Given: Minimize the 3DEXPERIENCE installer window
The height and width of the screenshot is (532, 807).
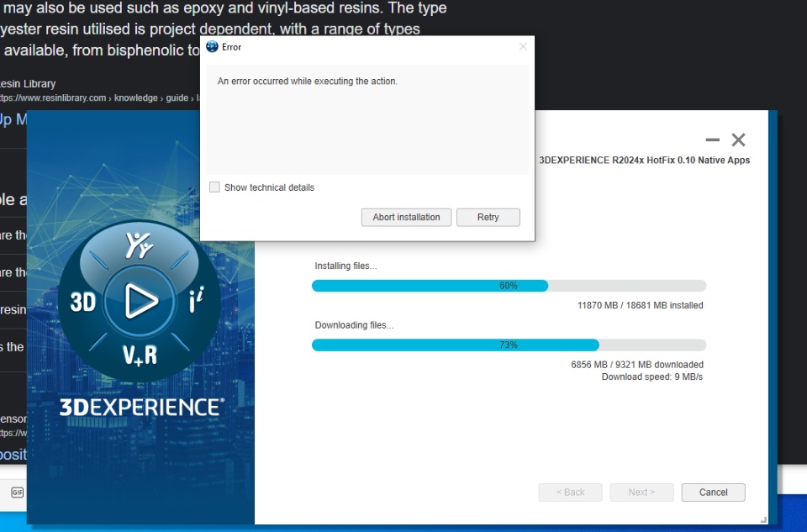Looking at the screenshot, I should (x=712, y=140).
